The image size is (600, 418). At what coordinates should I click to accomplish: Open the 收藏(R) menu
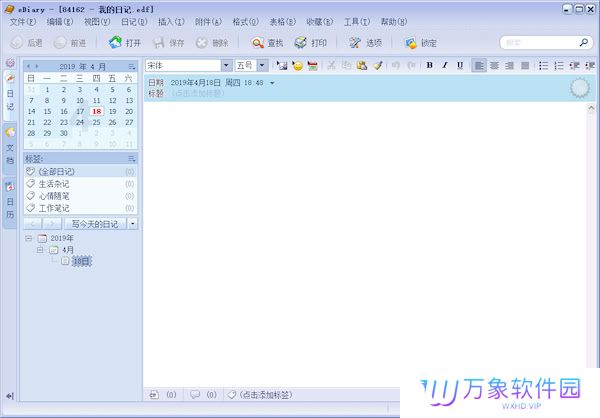(320, 22)
